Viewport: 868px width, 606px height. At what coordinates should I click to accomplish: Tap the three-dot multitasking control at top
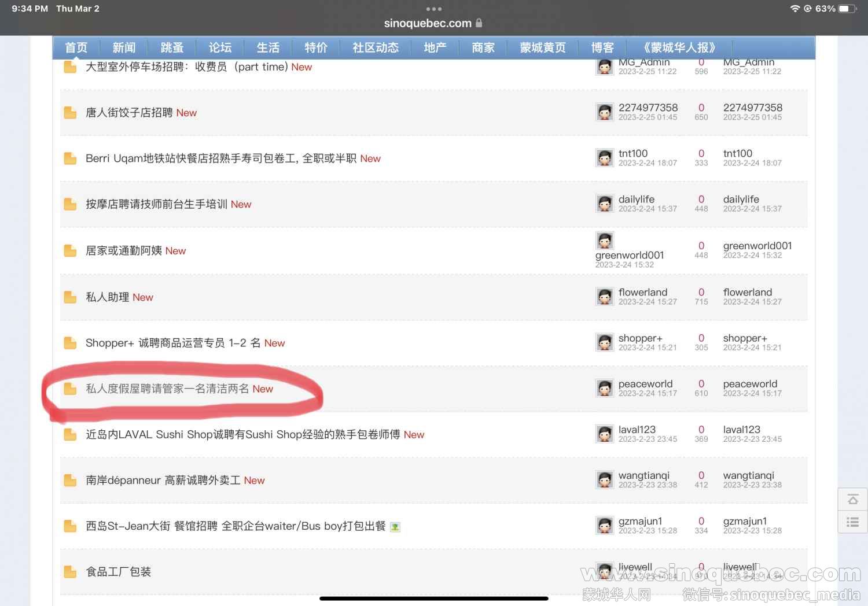pos(433,9)
